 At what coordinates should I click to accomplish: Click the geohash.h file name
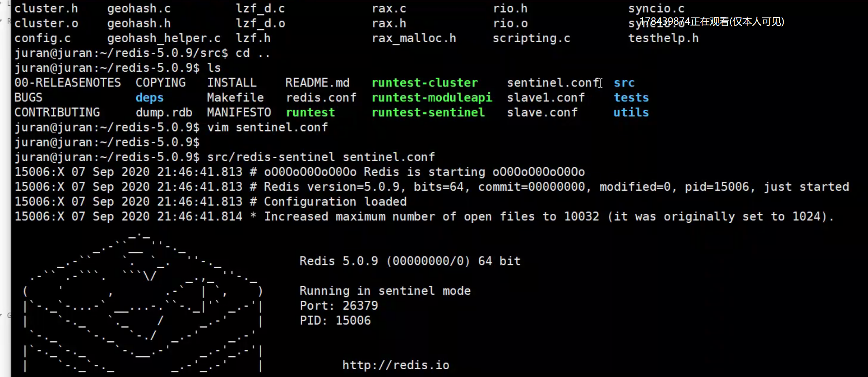pos(139,24)
